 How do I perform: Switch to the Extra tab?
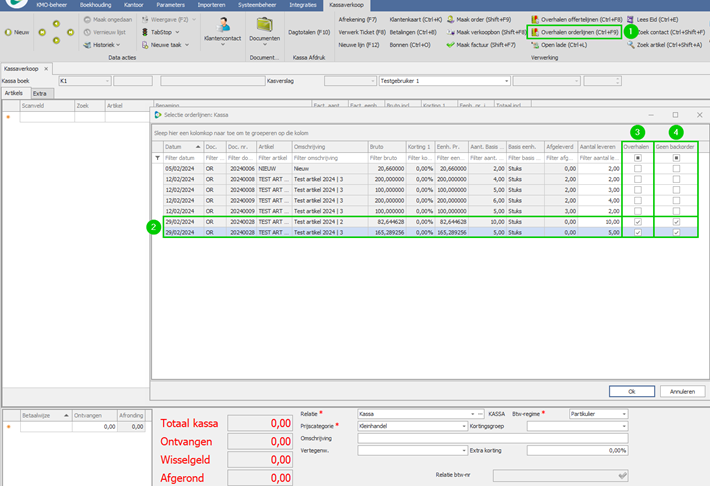40,94
